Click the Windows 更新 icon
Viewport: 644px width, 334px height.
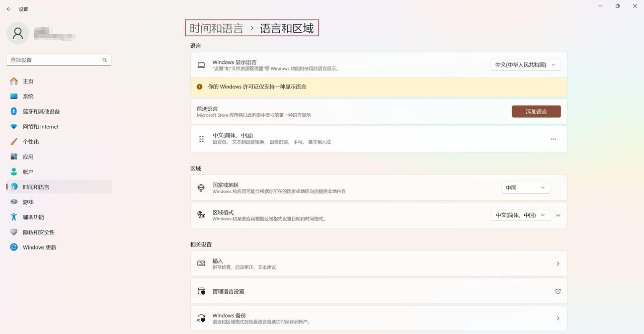14,247
